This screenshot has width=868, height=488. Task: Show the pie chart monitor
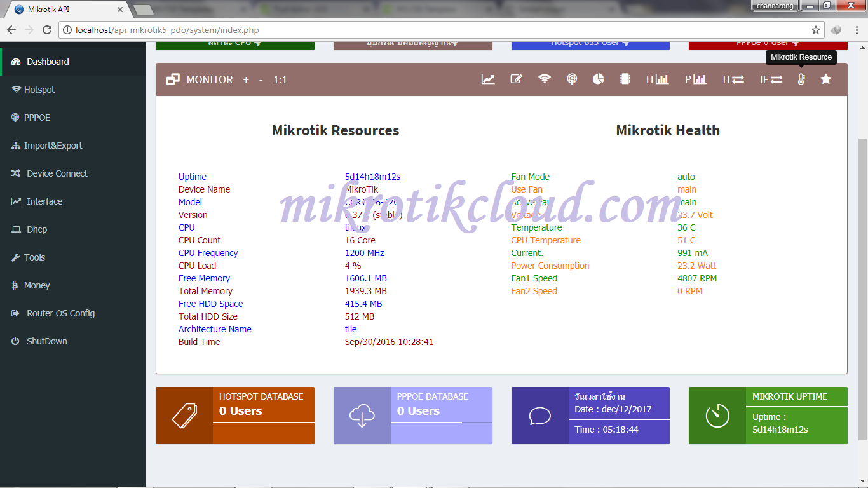(x=599, y=79)
